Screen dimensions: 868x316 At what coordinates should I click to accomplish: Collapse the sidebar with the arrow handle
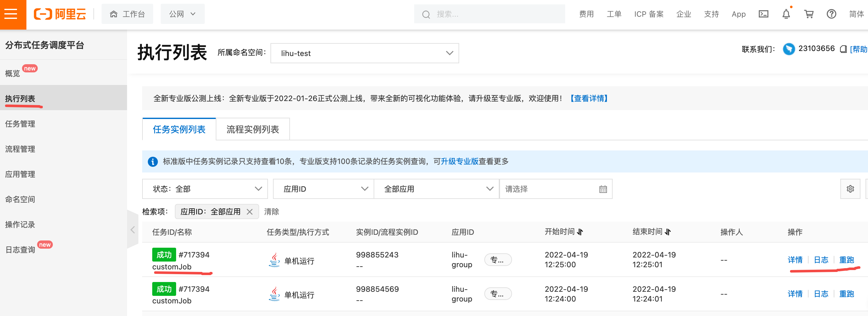[133, 230]
